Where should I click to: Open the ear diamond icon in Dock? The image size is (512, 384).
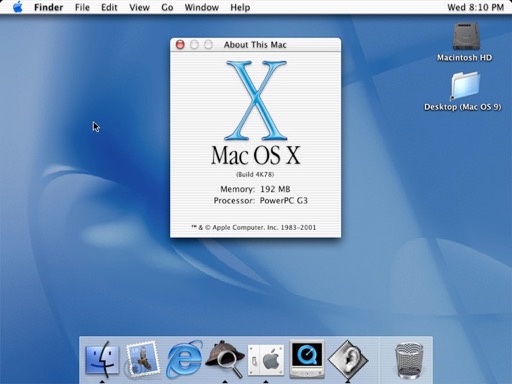(x=348, y=360)
